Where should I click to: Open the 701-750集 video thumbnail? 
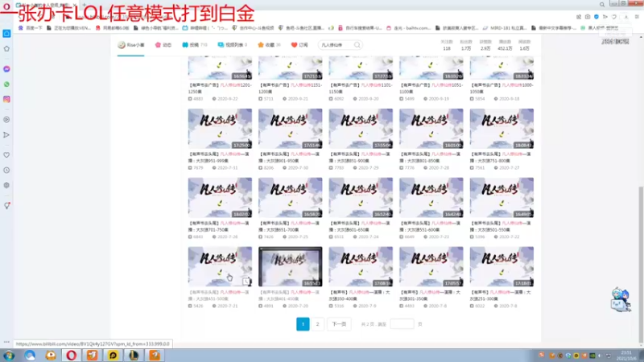coord(220,197)
